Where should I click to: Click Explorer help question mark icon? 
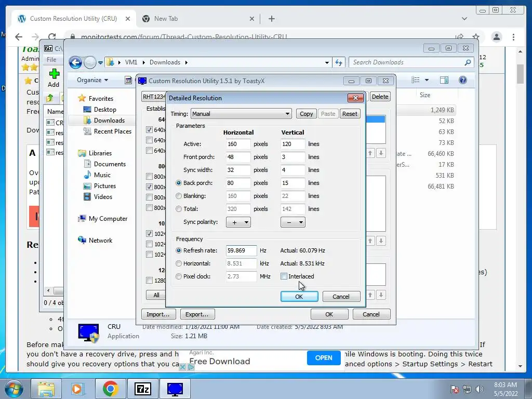coord(463,80)
